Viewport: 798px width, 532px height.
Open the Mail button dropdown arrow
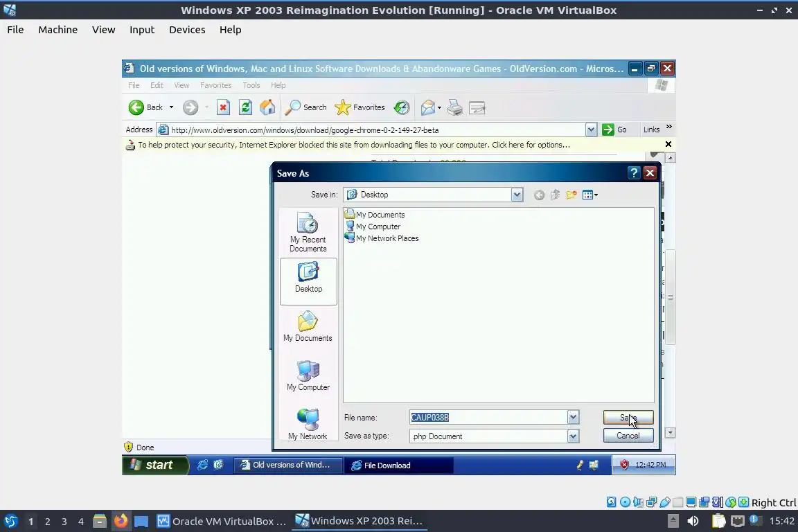point(439,107)
